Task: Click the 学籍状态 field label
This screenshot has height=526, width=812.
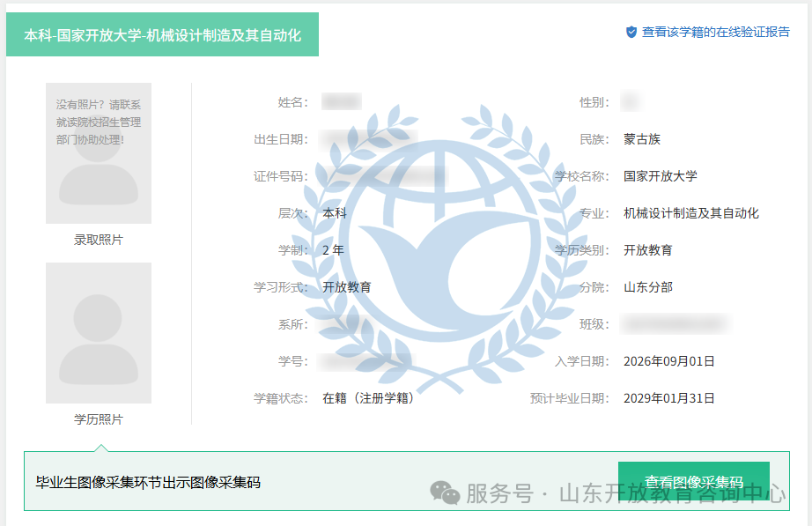Action: 281,398
